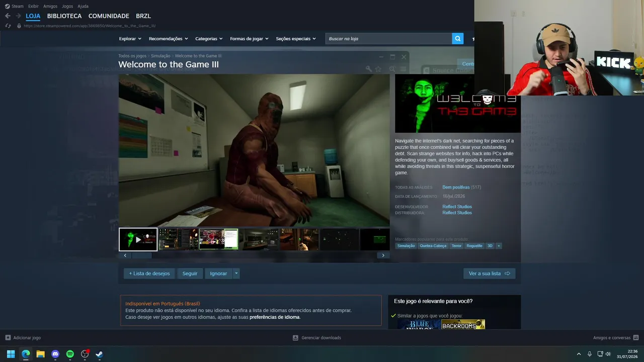Open the Ignorar options dropdown arrow
Image resolution: width=644 pixels, height=362 pixels.
point(236,274)
